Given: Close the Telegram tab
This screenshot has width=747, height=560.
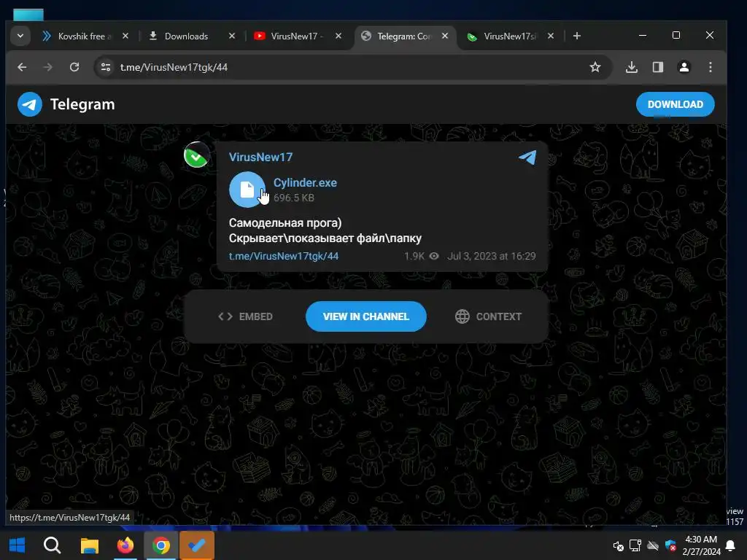Looking at the screenshot, I should 445,36.
